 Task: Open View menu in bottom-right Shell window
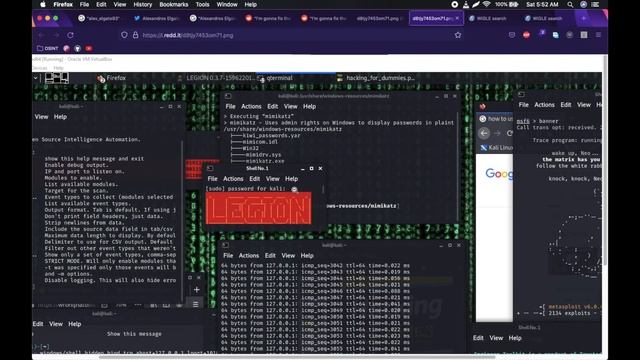point(496,338)
